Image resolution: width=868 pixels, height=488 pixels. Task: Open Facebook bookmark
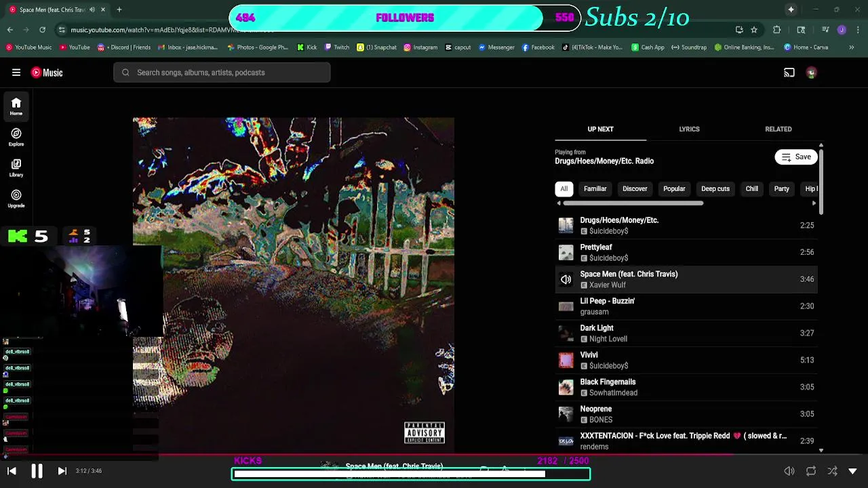point(538,47)
